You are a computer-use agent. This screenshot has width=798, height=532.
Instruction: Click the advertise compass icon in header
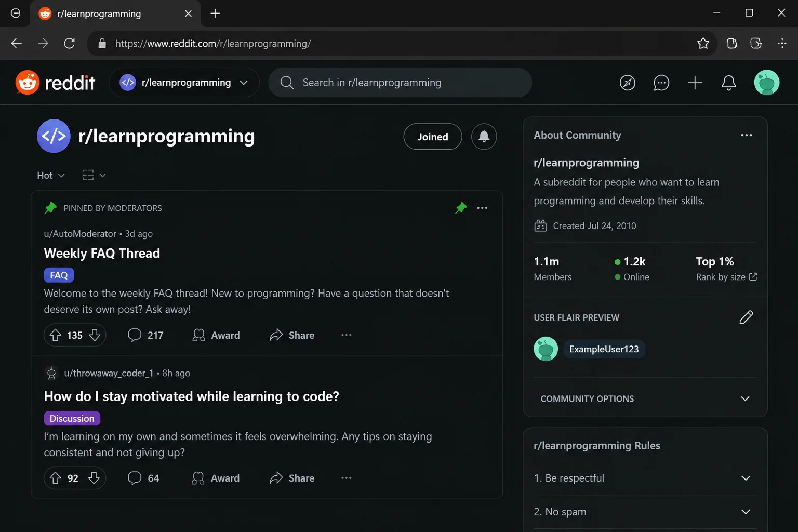click(x=628, y=83)
